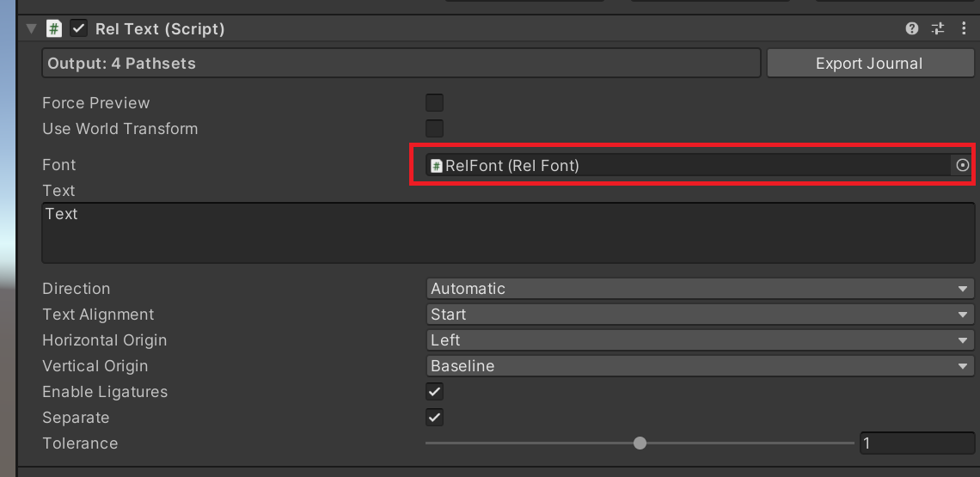Open the Vertical Origin dropdown

tap(700, 366)
